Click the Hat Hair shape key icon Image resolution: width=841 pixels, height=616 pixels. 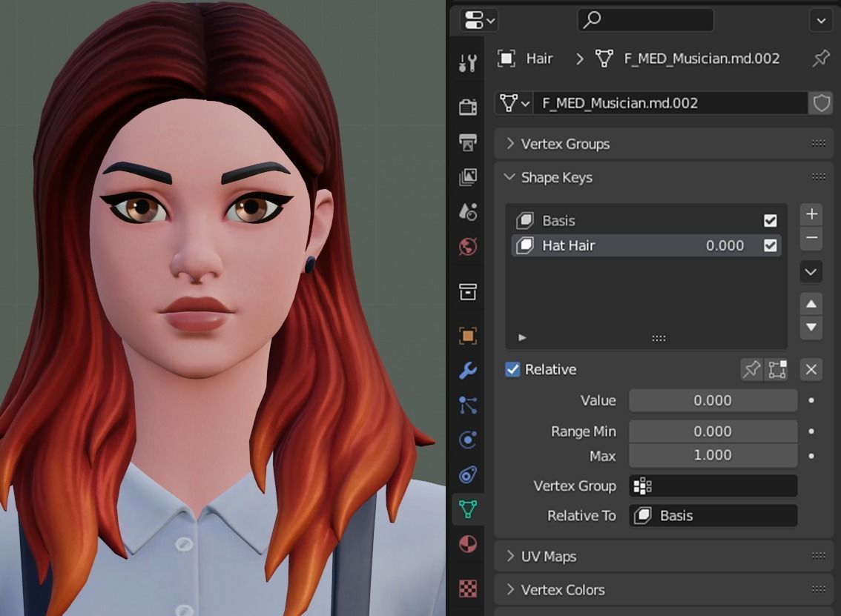pyautogui.click(x=524, y=245)
